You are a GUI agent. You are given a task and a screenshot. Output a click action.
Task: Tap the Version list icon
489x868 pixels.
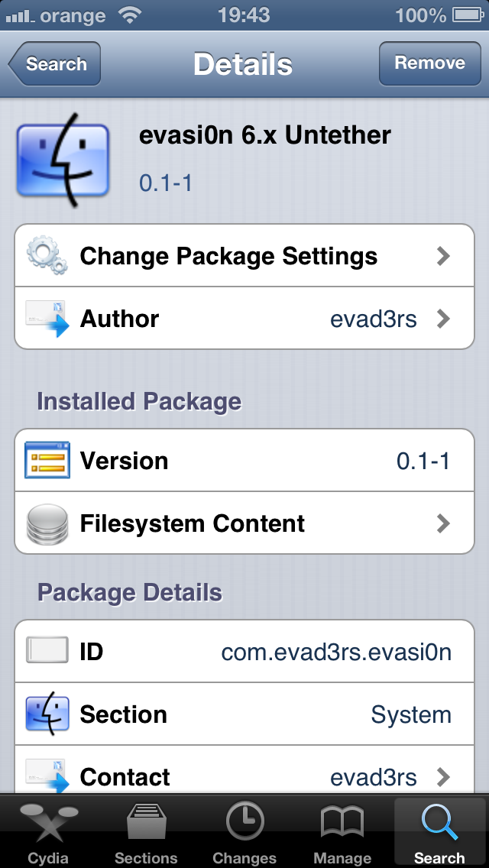click(x=47, y=460)
